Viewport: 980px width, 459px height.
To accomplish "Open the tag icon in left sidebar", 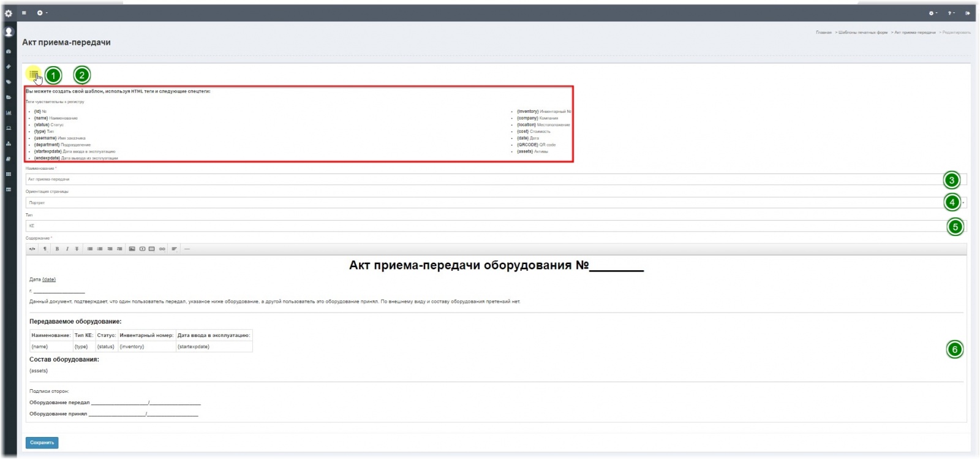I will coord(9,82).
